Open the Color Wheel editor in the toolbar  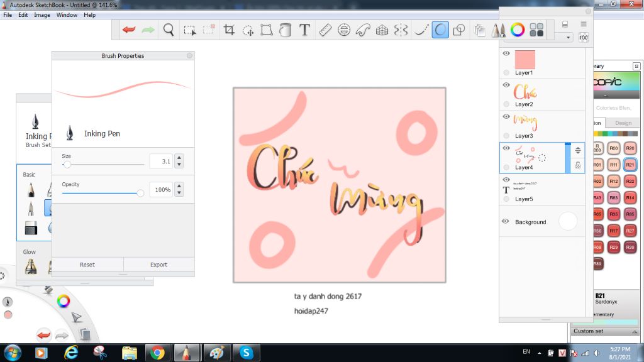[518, 30]
